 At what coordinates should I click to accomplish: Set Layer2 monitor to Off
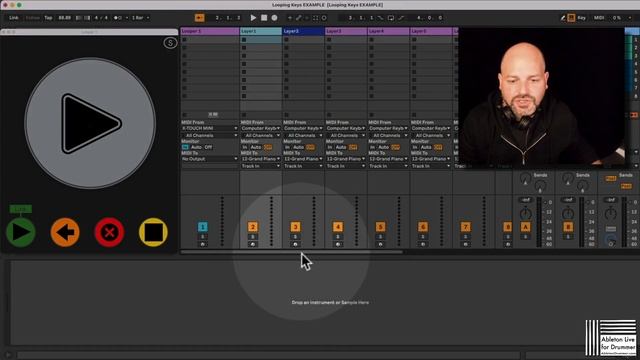311,147
